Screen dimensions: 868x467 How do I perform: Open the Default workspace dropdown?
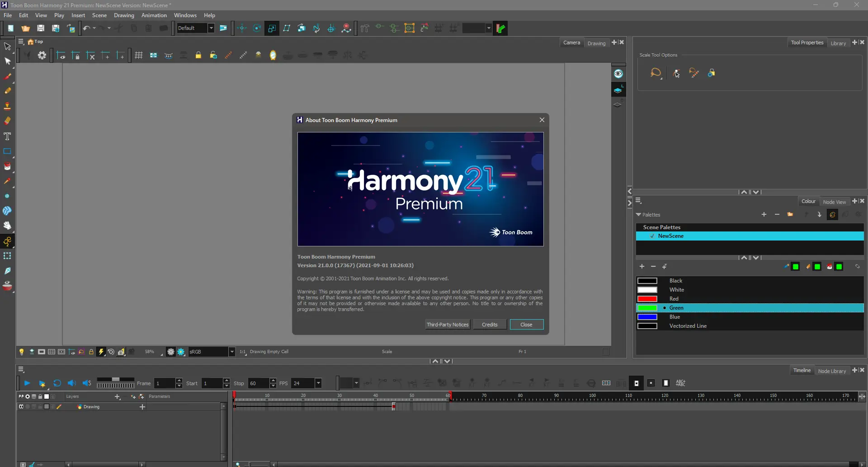(211, 28)
